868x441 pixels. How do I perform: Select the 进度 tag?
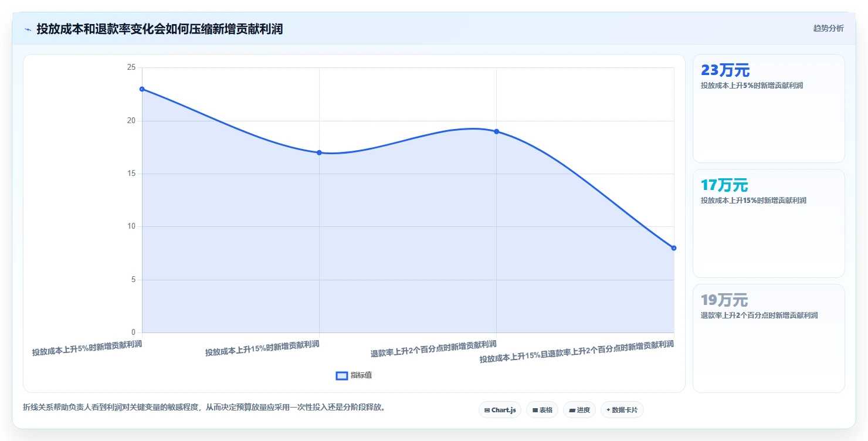point(579,410)
